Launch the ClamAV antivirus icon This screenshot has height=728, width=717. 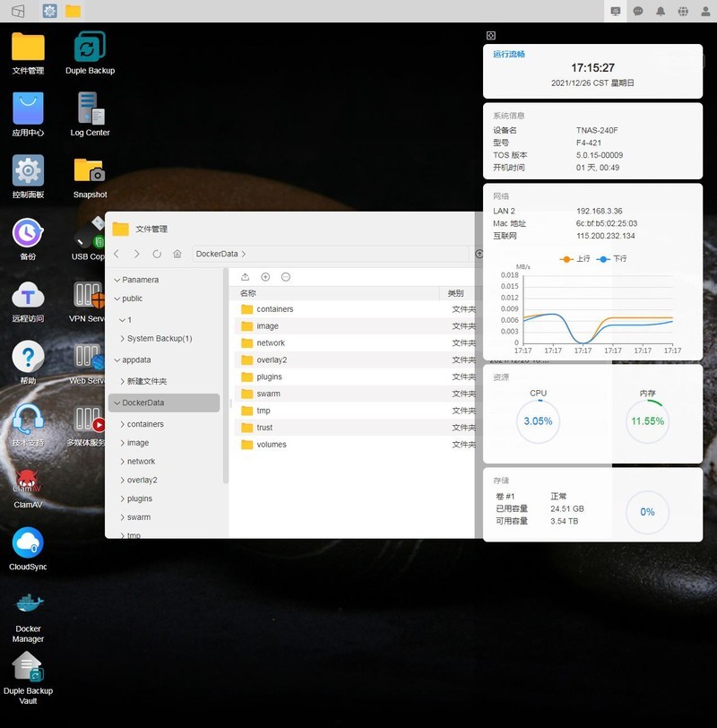click(x=28, y=483)
